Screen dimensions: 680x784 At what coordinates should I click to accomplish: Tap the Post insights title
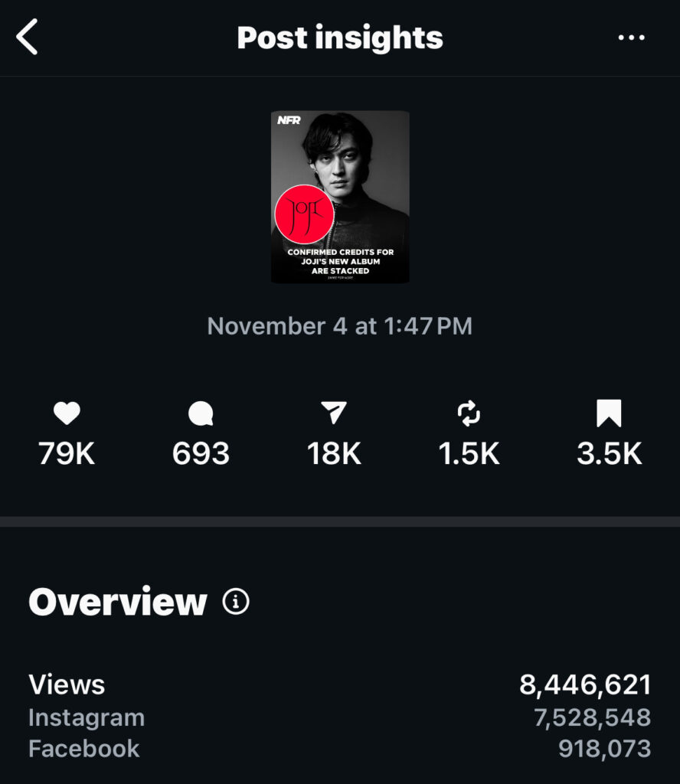[x=340, y=38]
